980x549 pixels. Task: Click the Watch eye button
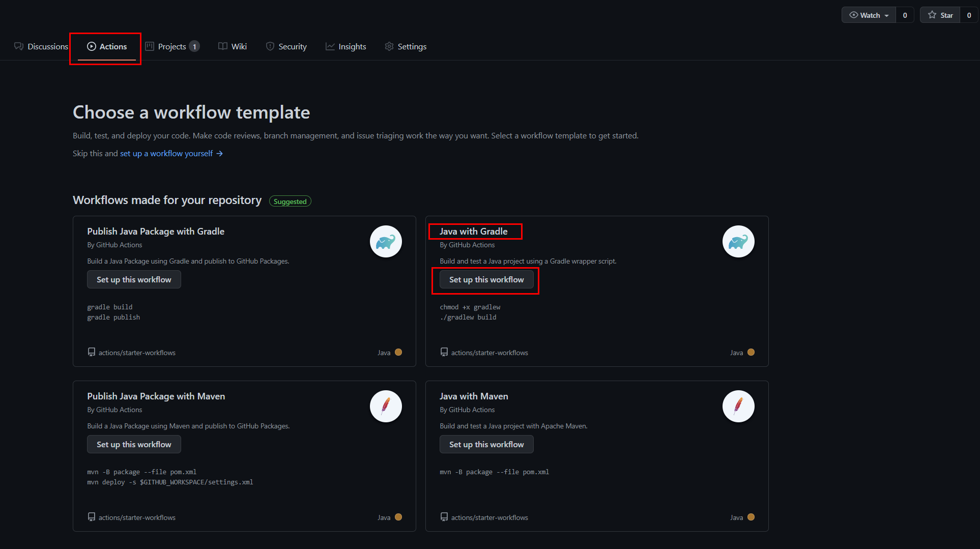[x=869, y=15]
